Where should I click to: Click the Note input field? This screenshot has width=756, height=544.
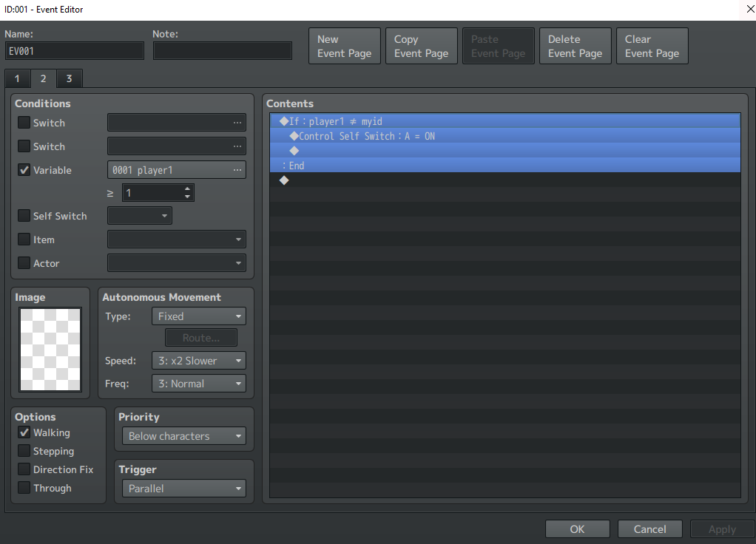pos(222,50)
